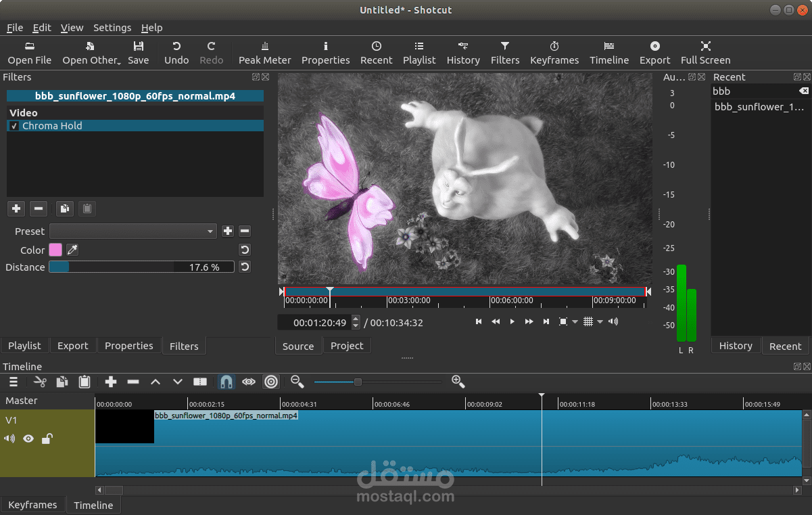Switch to the Export bottom tab

coord(73,346)
